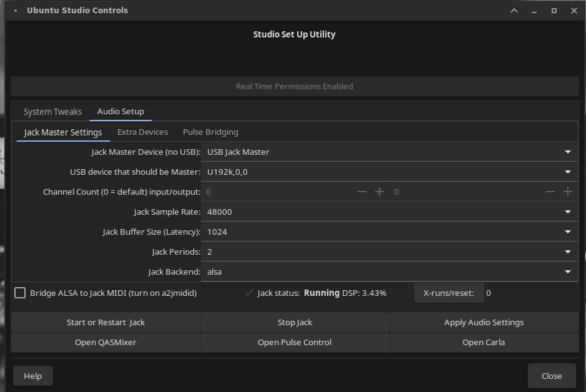The width and height of the screenshot is (586, 392).
Task: Decrease output channel count with minus
Action: [550, 192]
